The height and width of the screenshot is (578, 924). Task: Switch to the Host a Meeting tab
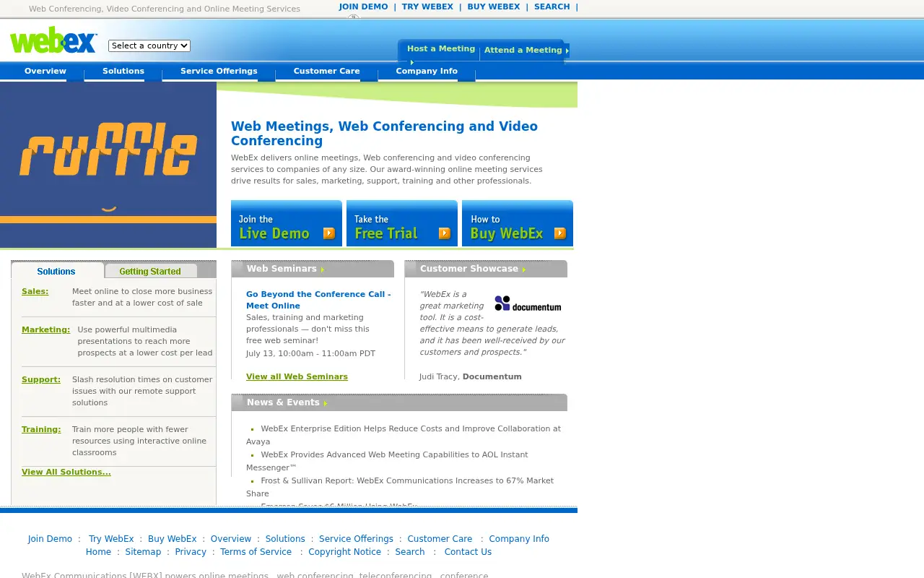coord(441,49)
